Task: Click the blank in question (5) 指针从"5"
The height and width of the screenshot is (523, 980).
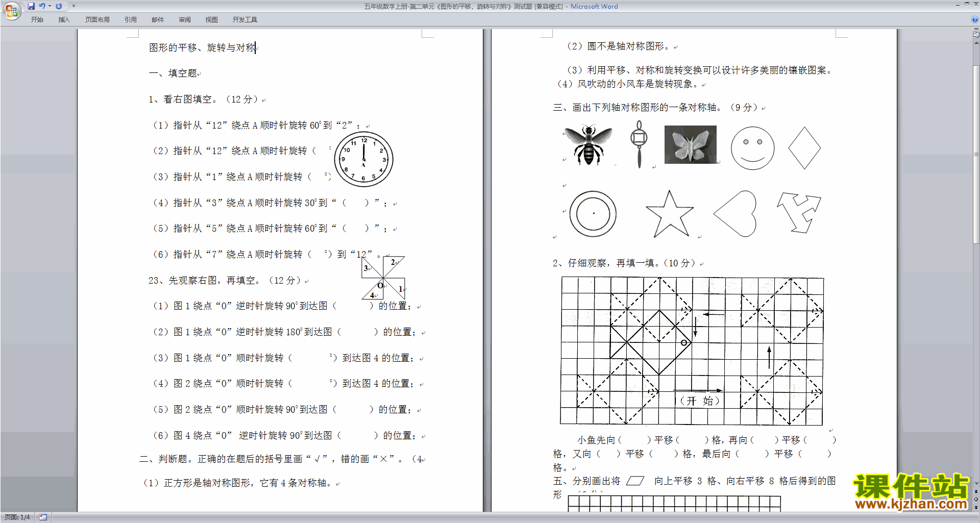Action: point(355,228)
